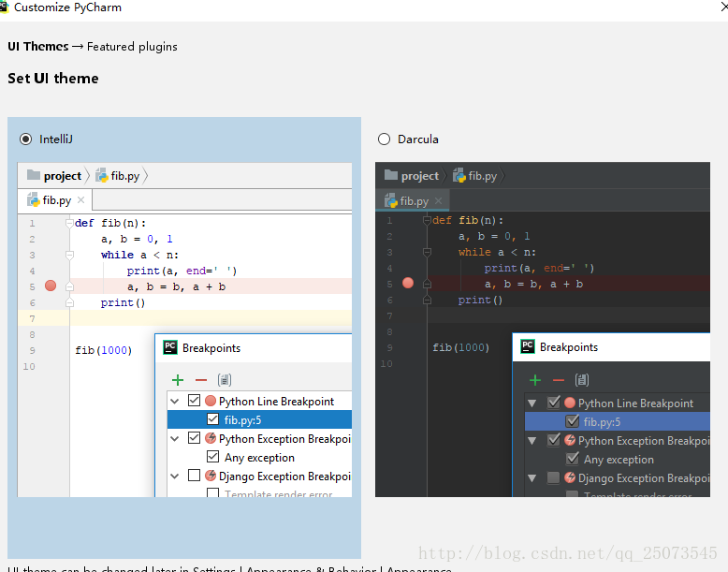Toggle fib.py:5 checkbox in the Darcula preview
Screen dimensions: 728x572
572,421
